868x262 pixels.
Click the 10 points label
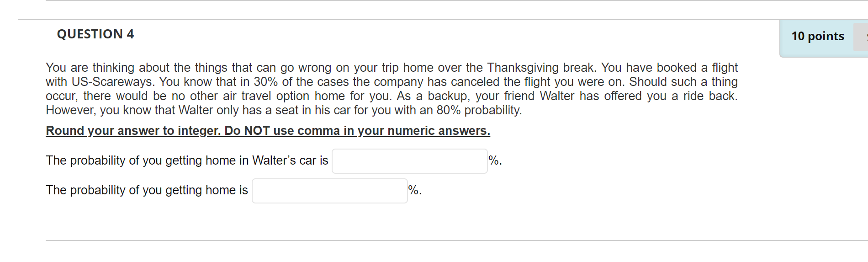tap(817, 36)
